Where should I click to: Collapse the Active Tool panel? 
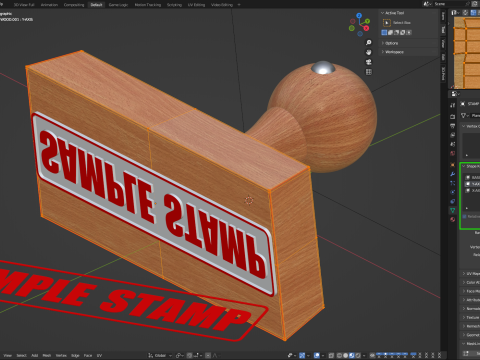pyautogui.click(x=383, y=13)
